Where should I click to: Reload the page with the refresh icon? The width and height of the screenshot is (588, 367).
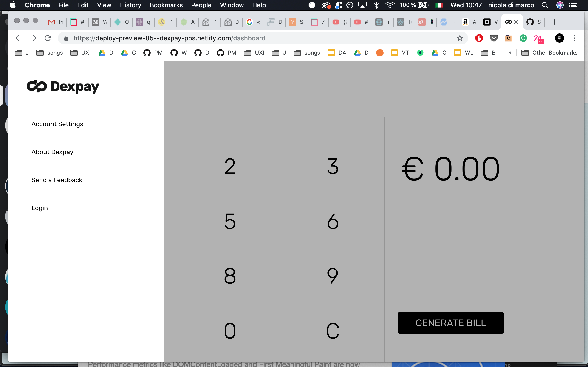(x=48, y=38)
